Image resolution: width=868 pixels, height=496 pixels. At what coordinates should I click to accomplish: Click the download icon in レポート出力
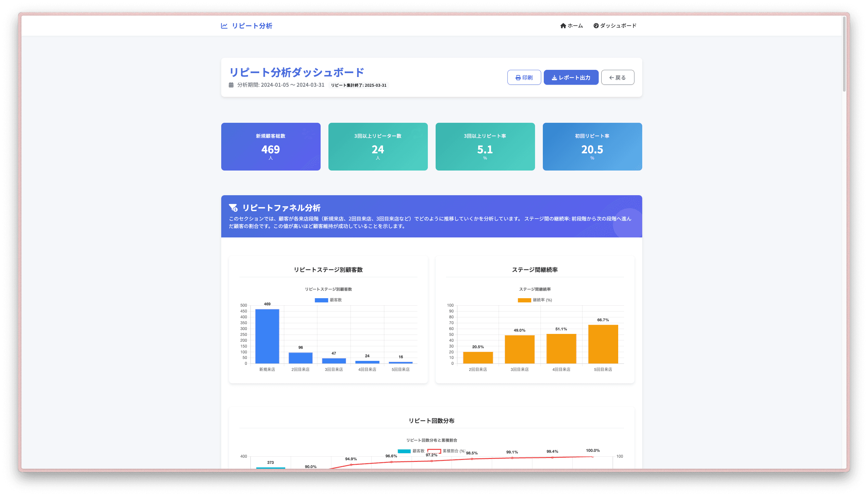click(554, 78)
